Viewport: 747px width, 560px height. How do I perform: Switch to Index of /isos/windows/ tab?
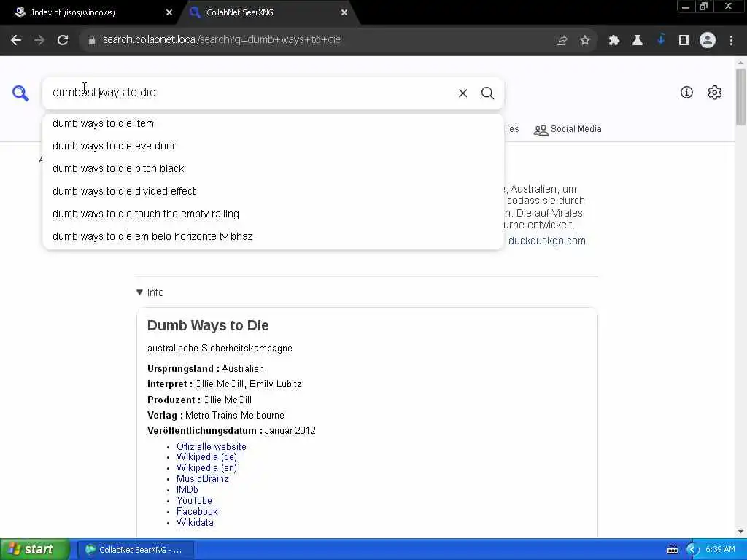(x=74, y=12)
